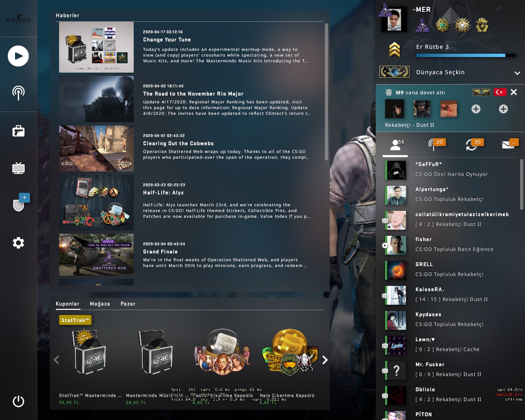Go to next store items

tap(325, 360)
